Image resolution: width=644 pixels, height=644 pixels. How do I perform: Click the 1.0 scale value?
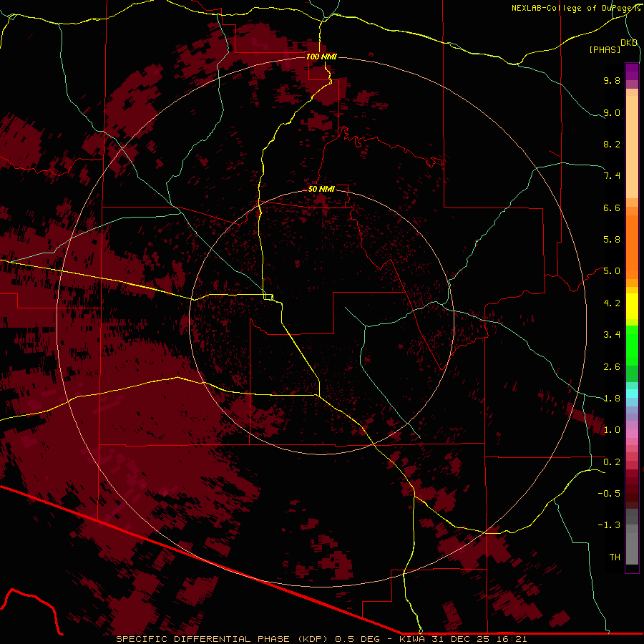(612, 430)
